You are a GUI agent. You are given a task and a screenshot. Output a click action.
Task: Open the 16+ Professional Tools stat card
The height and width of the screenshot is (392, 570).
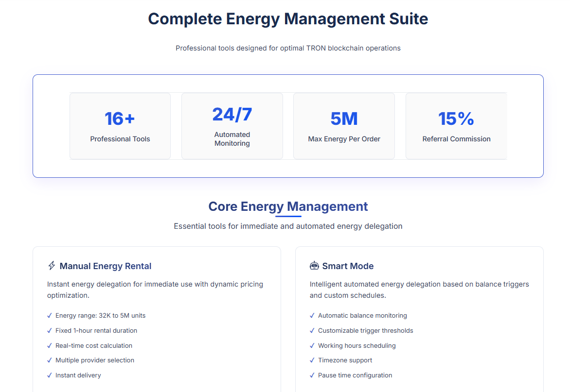pos(120,126)
